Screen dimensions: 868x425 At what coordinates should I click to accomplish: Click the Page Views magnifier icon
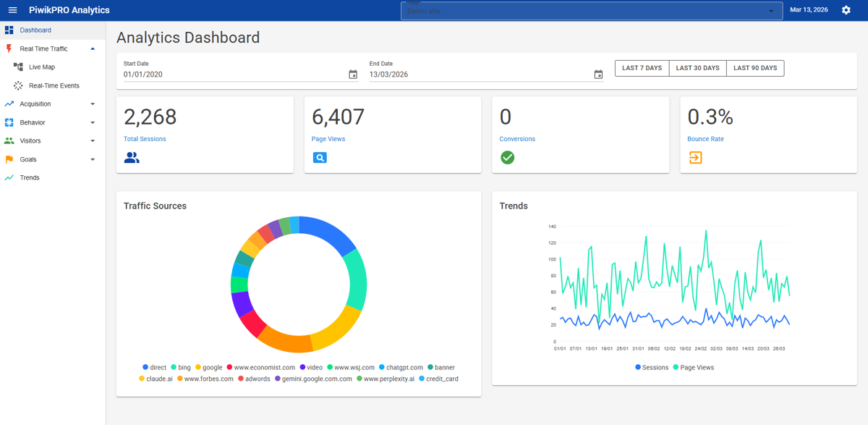[320, 157]
